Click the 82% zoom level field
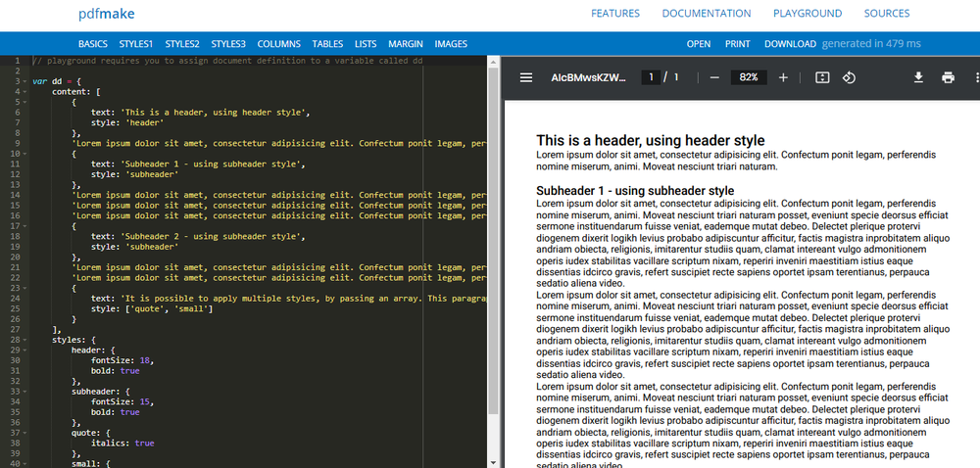 [x=749, y=77]
